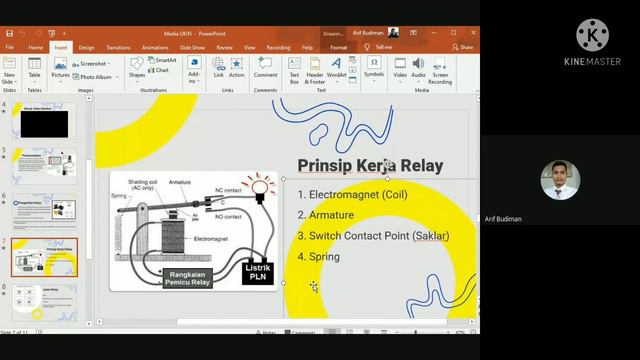Viewport: 640px width, 360px height.
Task: Start a Screen Recording
Action: pyautogui.click(x=440, y=71)
